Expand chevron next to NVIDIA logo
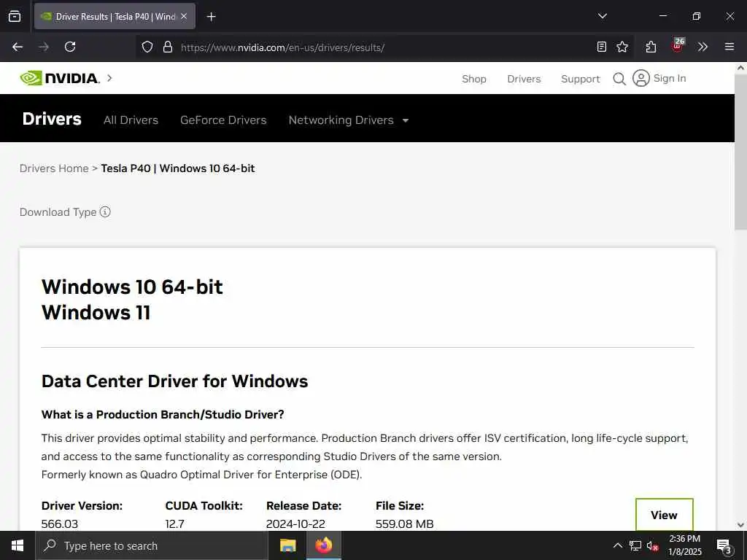 tap(109, 78)
